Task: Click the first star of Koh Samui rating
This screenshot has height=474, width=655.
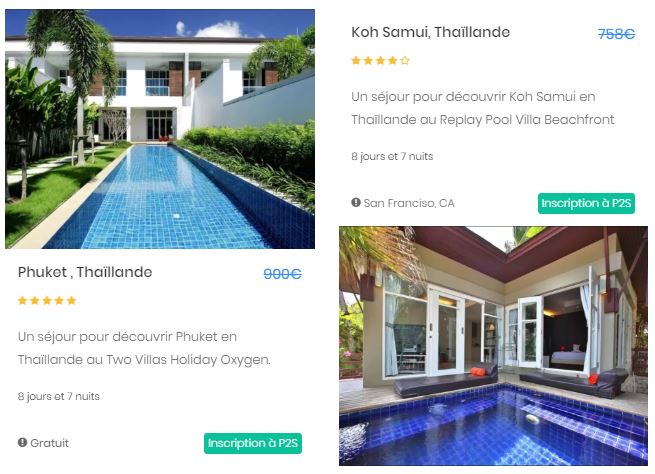Action: click(356, 61)
